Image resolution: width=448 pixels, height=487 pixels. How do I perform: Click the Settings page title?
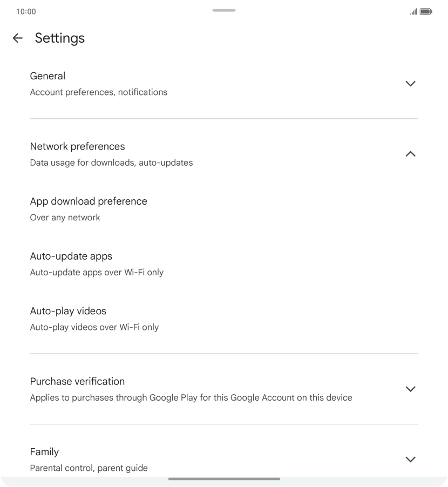coord(60,38)
